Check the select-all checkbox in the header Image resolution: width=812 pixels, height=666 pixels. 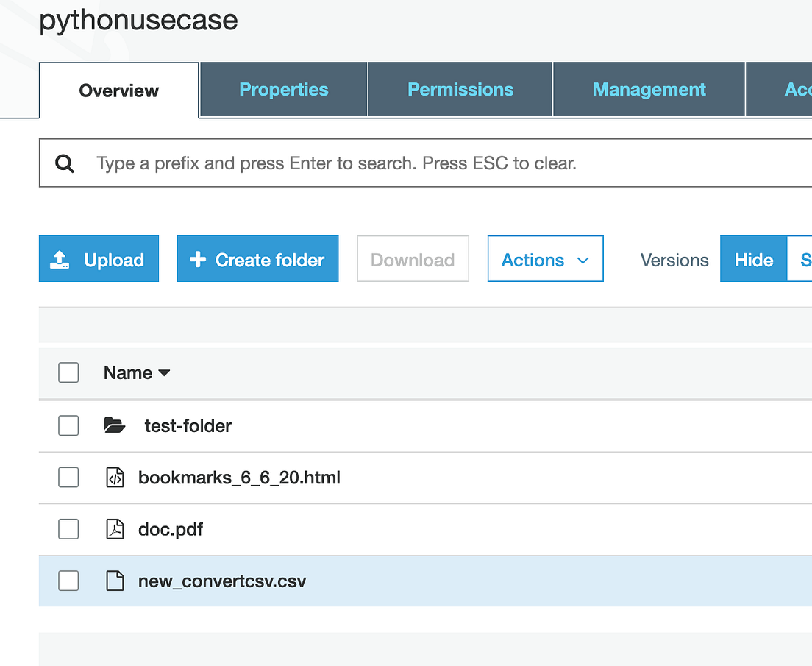(x=68, y=372)
